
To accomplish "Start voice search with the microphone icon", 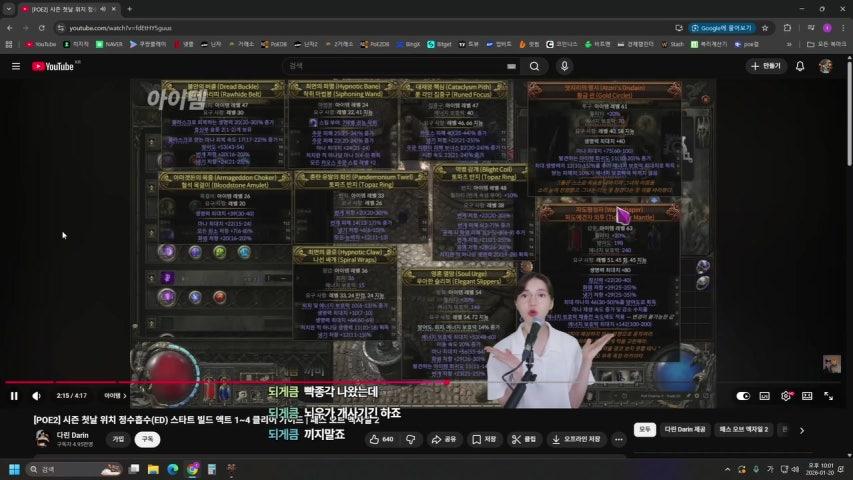I will 564,66.
